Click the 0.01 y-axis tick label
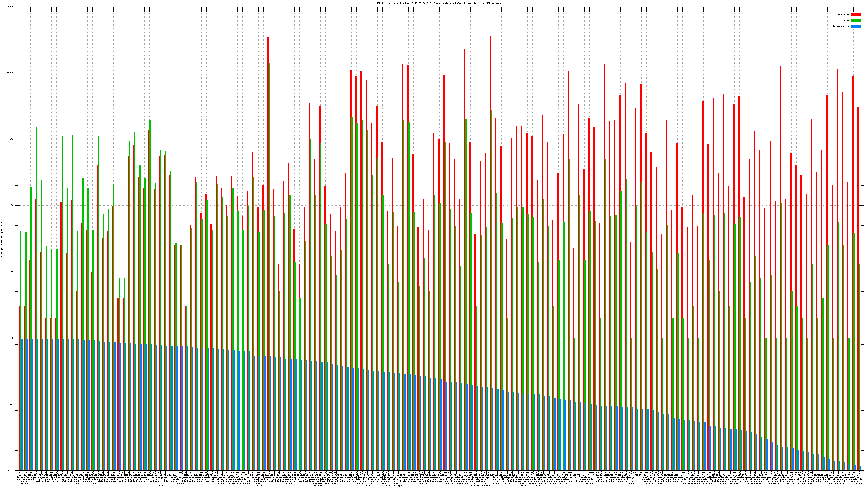868x488 pixels. (11, 470)
